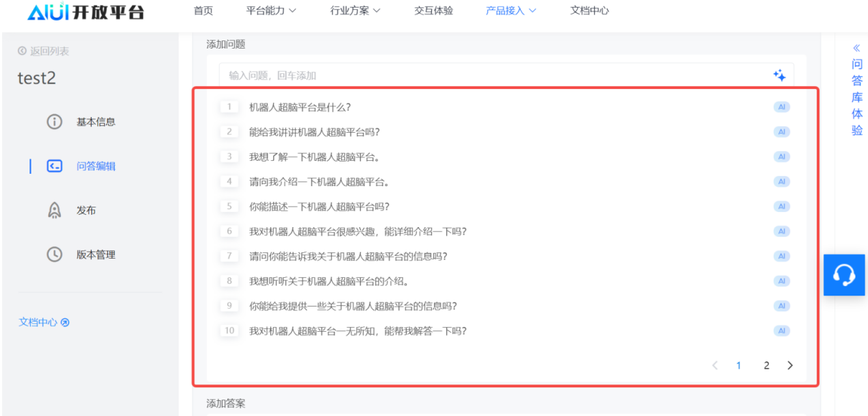Click the 输入问题 input field
The width and height of the screenshot is (868, 416).
pyautogui.click(x=493, y=76)
